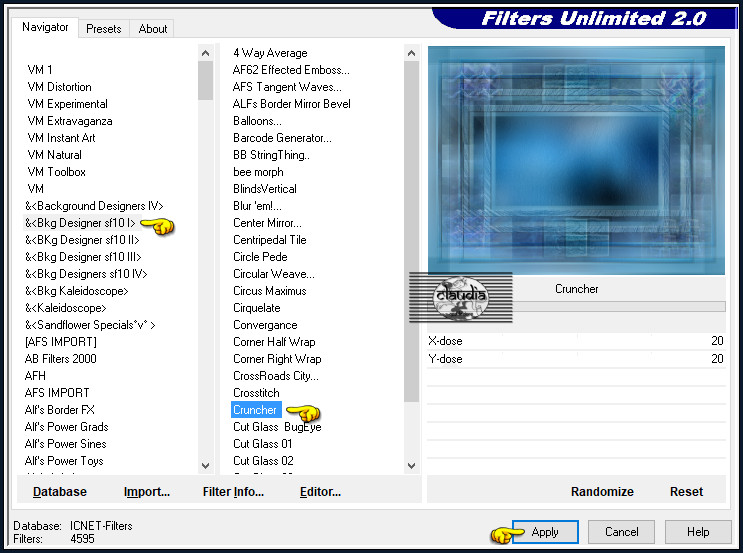Select Alf's Power Grads category
The width and height of the screenshot is (743, 553).
tap(66, 427)
